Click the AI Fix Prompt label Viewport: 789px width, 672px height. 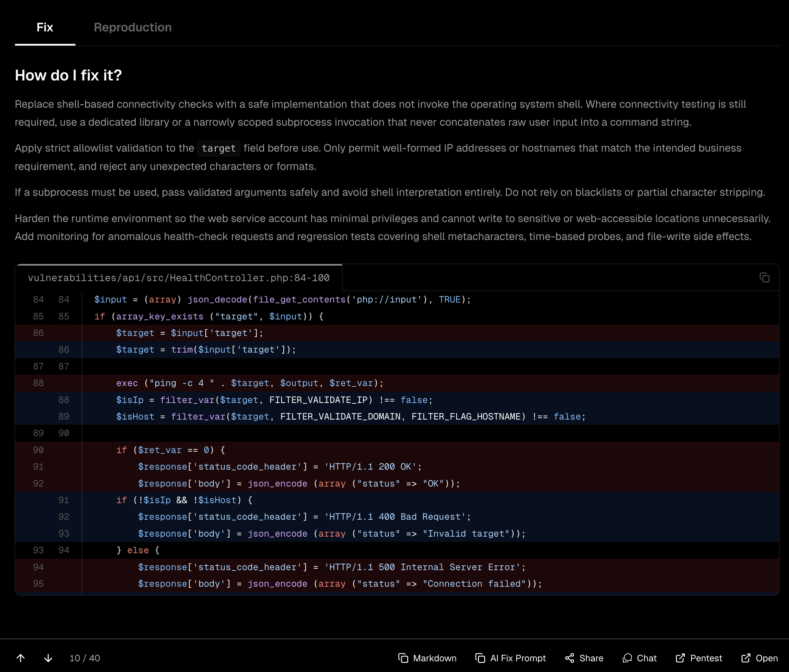518,658
